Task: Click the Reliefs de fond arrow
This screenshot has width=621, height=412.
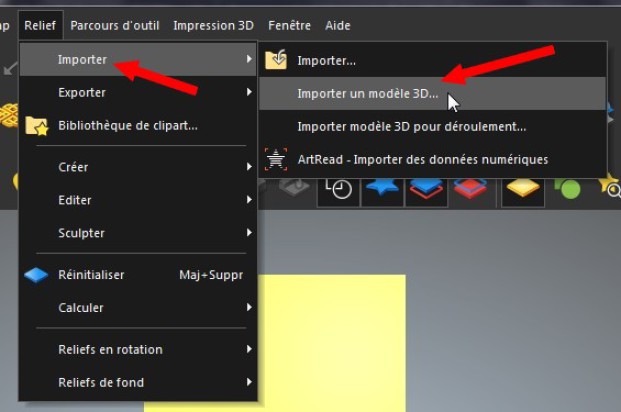Action: coord(249,382)
